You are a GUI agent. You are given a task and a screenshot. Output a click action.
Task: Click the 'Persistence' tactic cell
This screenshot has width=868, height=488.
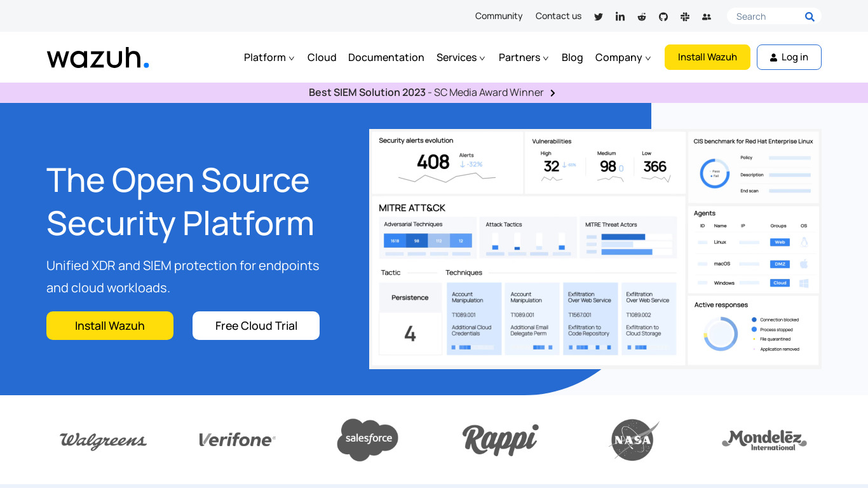click(x=410, y=297)
